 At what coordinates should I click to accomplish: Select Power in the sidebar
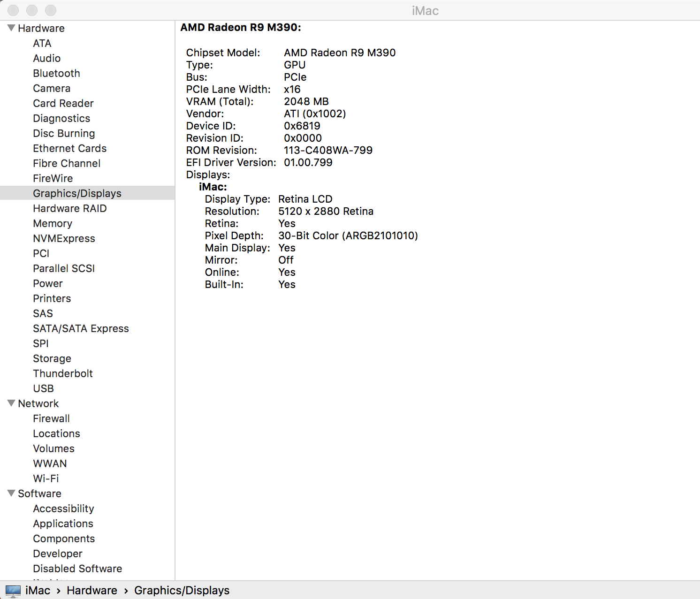(x=48, y=283)
